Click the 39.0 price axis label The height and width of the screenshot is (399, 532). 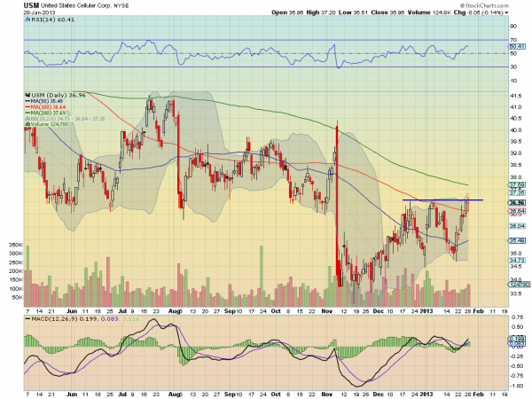(x=516, y=153)
